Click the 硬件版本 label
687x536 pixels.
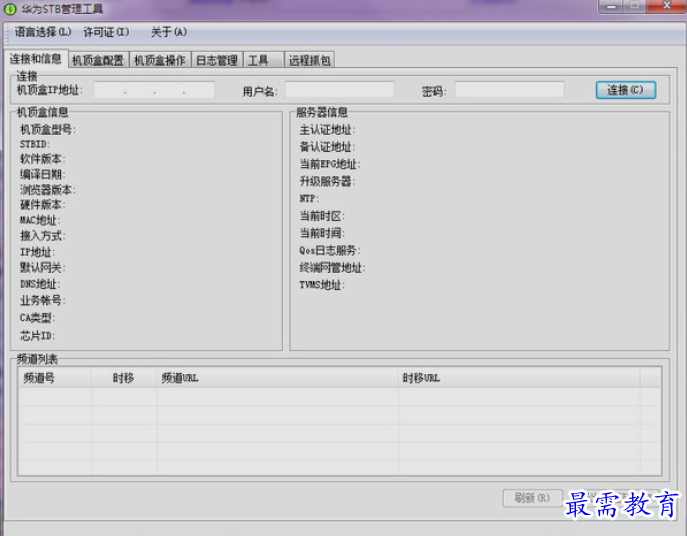pyautogui.click(x=42, y=205)
